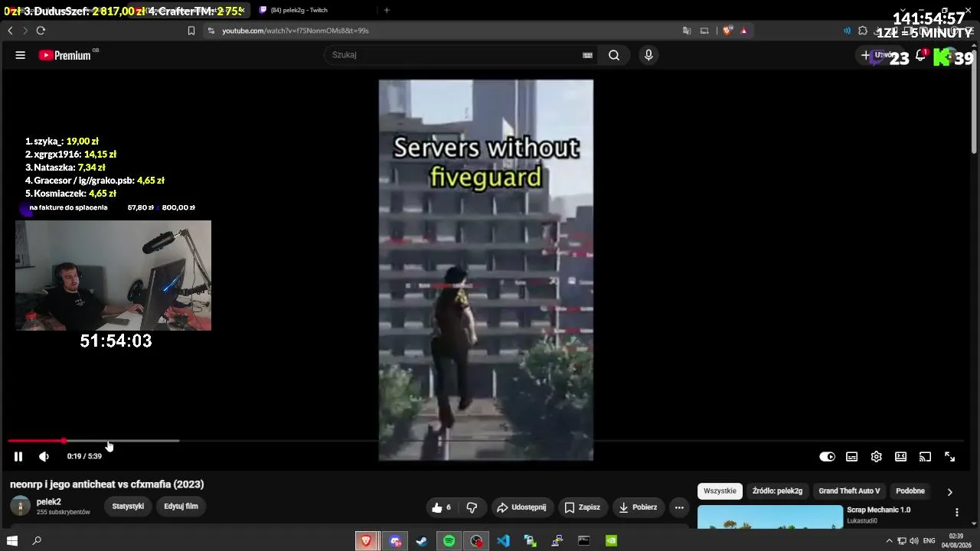Image resolution: width=980 pixels, height=551 pixels.
Task: Open Windows taskbar search
Action: point(37,541)
